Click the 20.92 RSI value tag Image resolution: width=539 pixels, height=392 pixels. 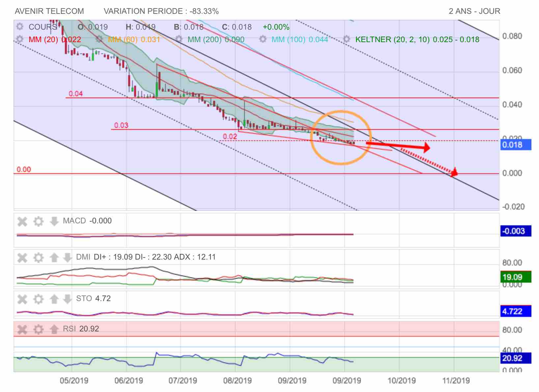tap(516, 358)
